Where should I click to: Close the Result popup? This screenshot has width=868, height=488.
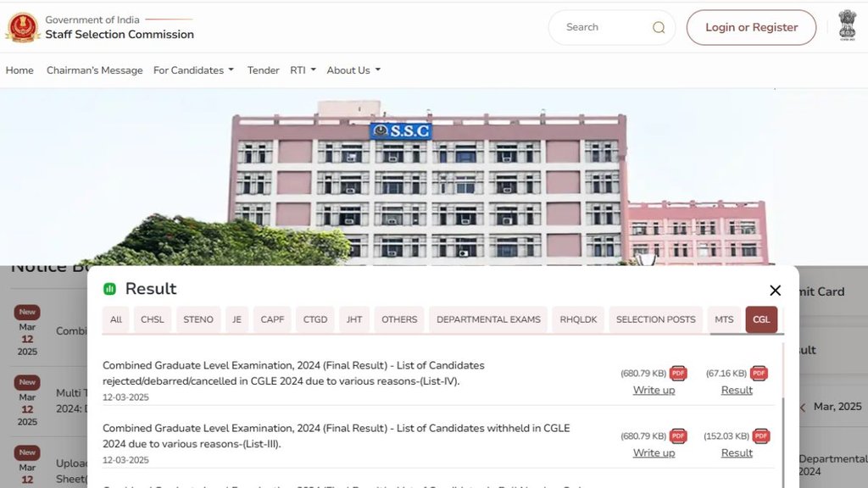775,291
